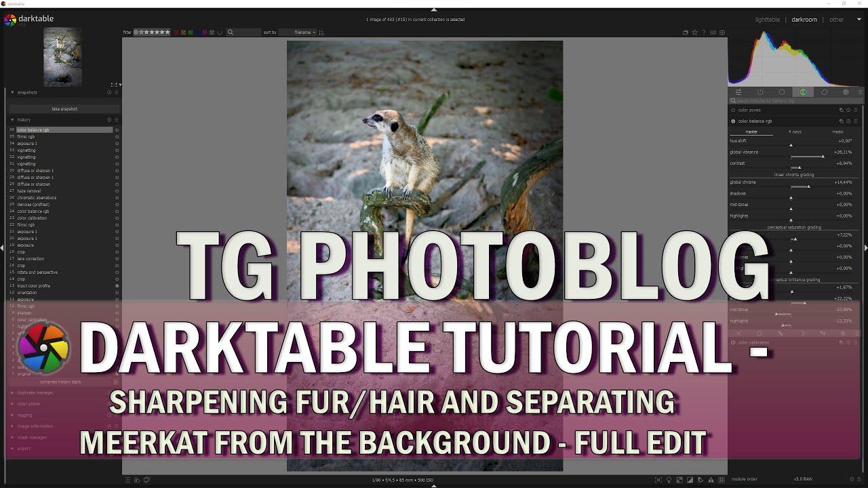The image size is (868, 488).
Task: Toggle power icon of history item 25 denoise (profiled)
Action: tap(117, 205)
